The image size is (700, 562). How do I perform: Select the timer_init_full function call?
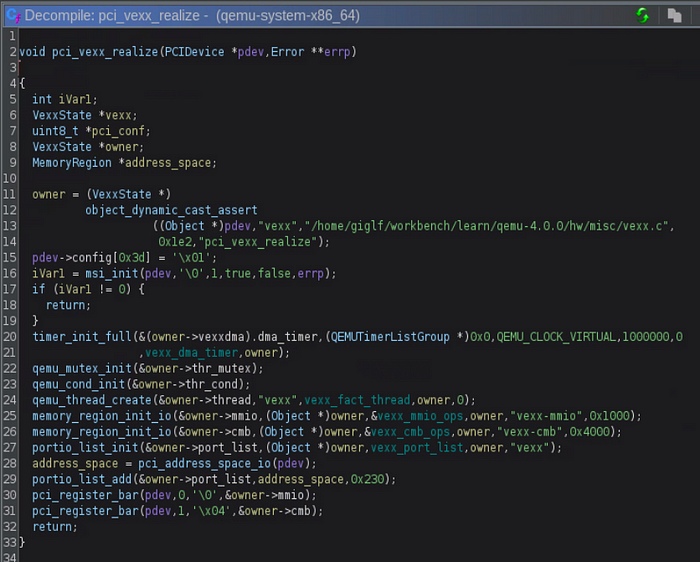click(x=79, y=337)
